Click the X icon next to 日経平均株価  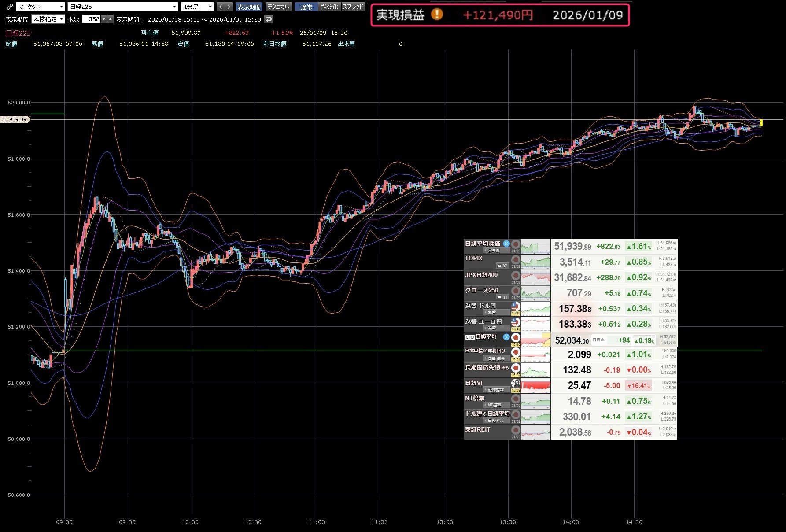pos(506,244)
